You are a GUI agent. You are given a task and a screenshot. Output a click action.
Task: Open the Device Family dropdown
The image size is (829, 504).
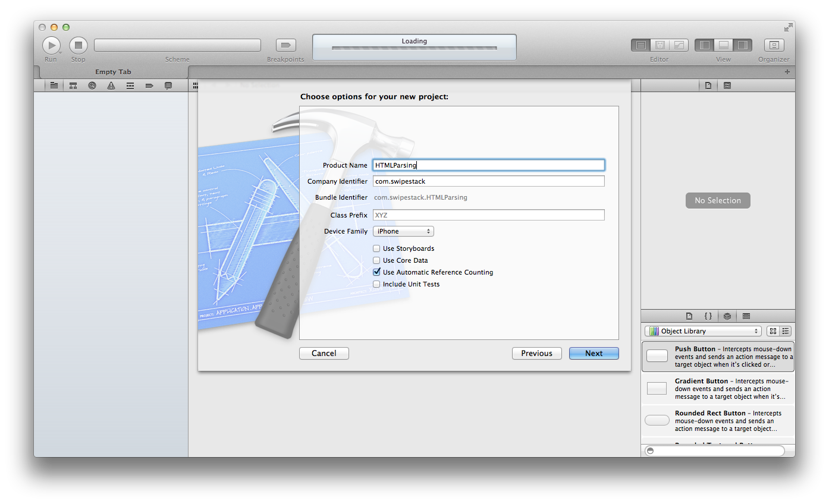point(403,231)
